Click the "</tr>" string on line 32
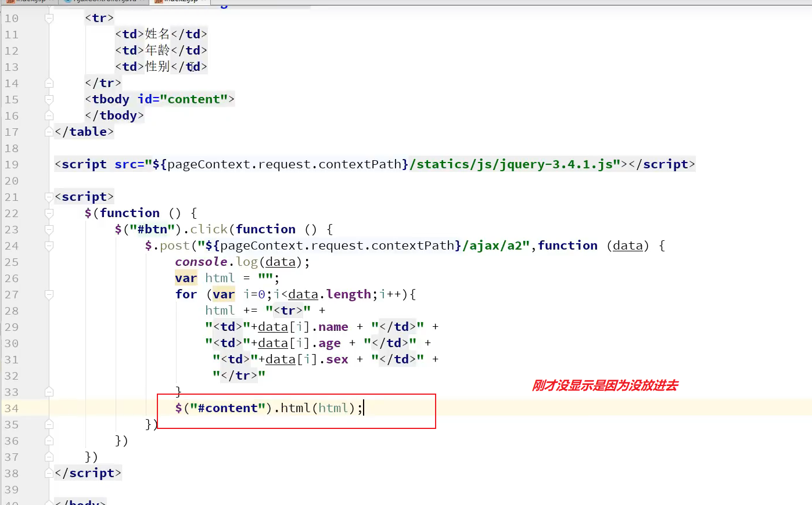Screen dimensions: 812x505 pos(239,376)
